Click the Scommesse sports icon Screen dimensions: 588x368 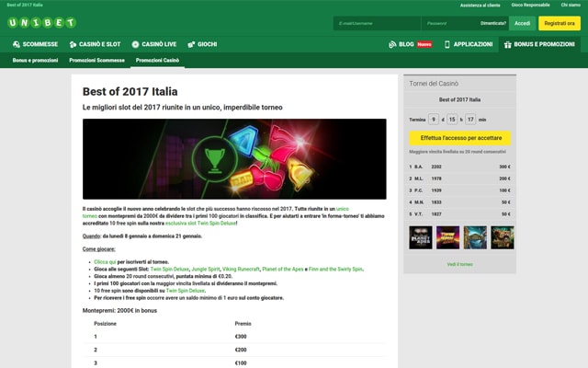click(17, 44)
